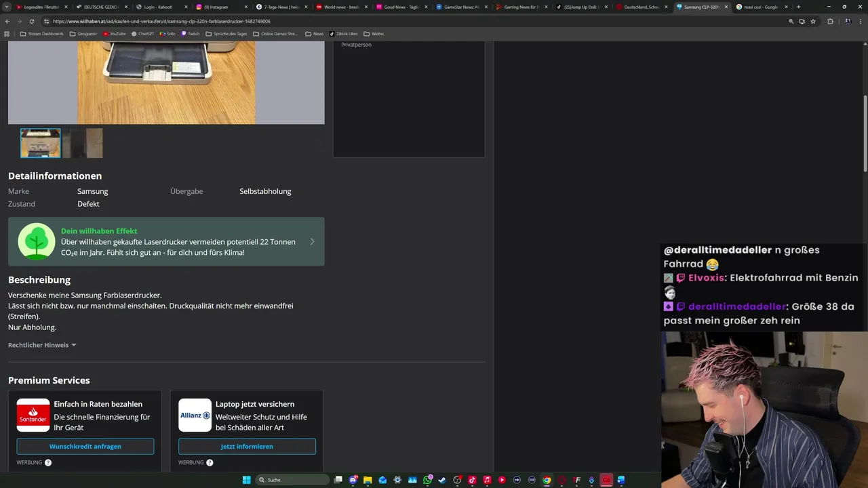The image size is (868, 488).
Task: Click the taskbar Suche search box
Action: coord(293,480)
